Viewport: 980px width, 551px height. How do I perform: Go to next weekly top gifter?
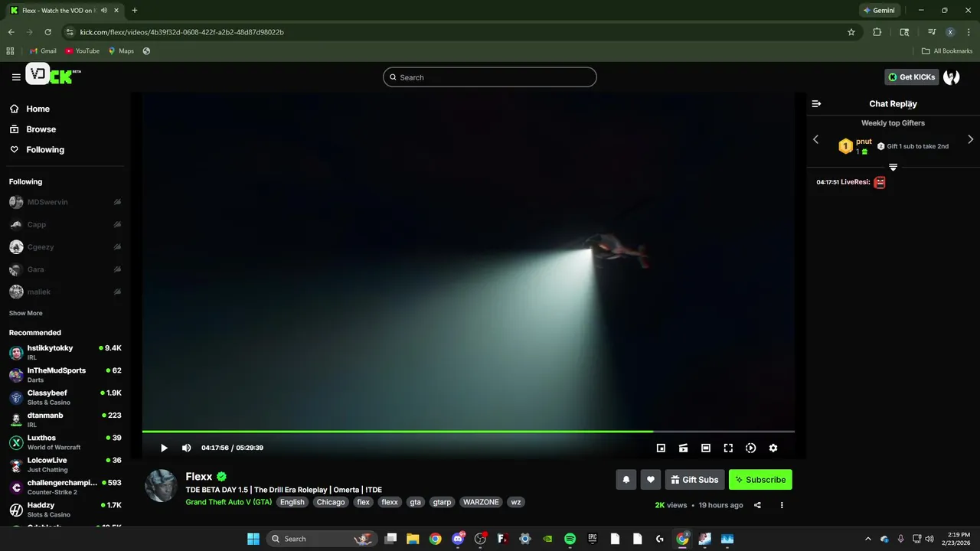970,139
